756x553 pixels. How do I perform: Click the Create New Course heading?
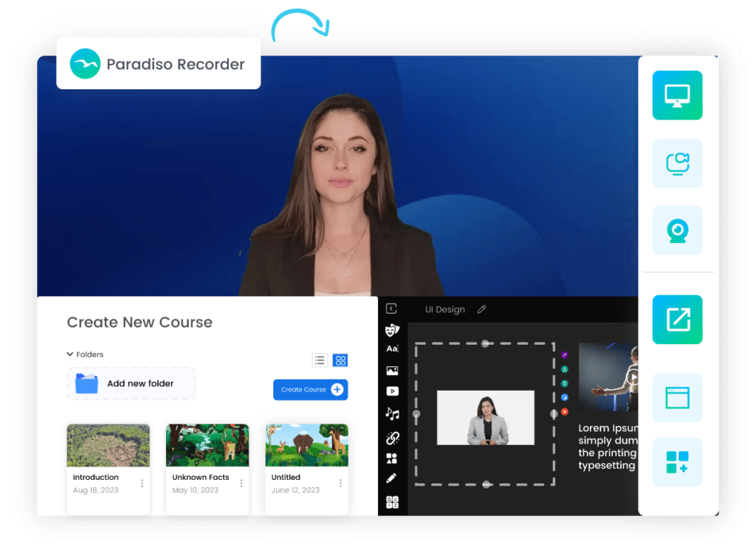[140, 322]
